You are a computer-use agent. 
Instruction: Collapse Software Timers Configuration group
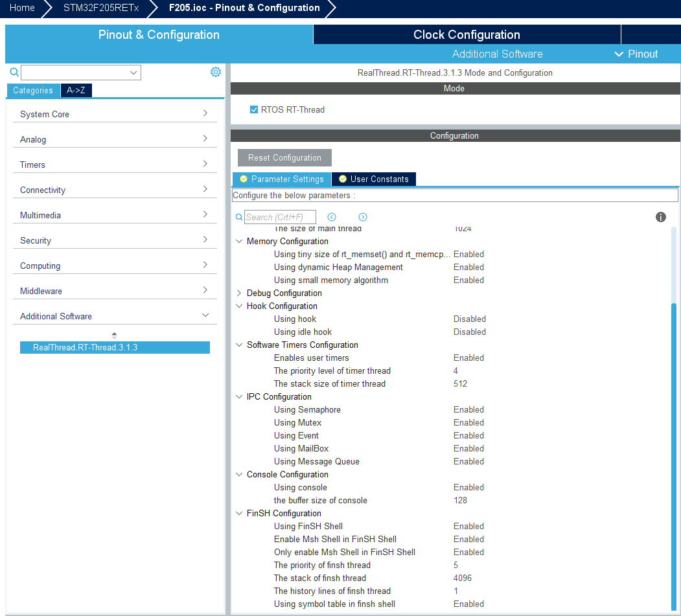tap(239, 345)
